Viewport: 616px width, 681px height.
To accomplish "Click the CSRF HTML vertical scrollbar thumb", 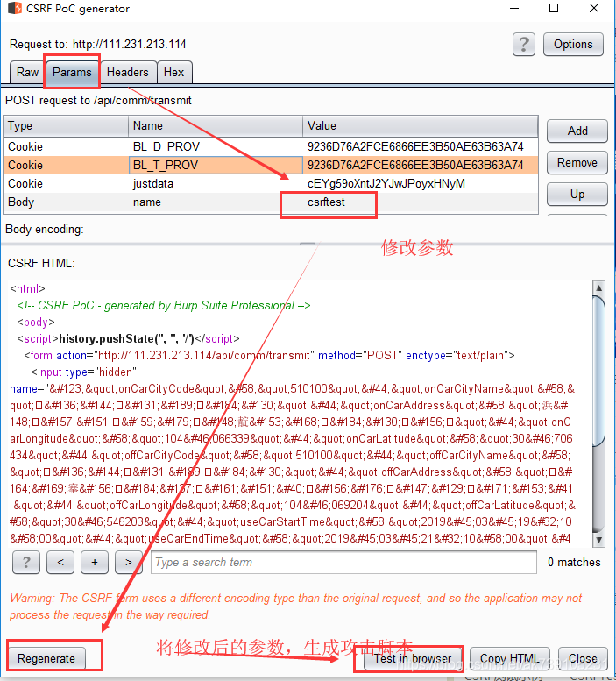I will pos(599,371).
